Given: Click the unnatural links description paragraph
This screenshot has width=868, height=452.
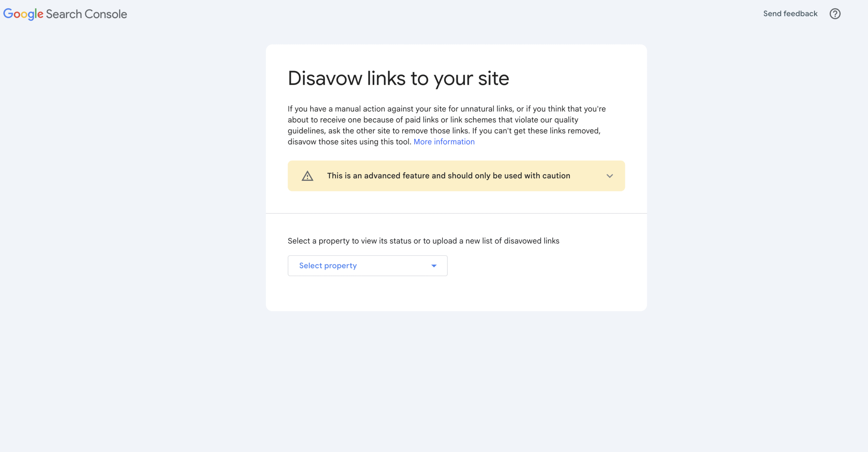Looking at the screenshot, I should 447,125.
